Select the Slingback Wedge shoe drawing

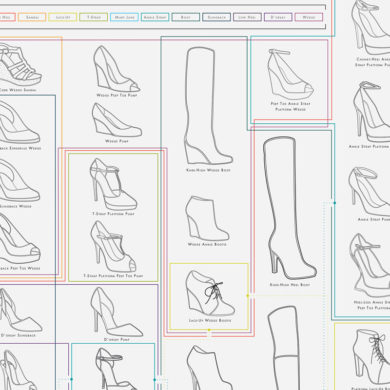(19, 181)
